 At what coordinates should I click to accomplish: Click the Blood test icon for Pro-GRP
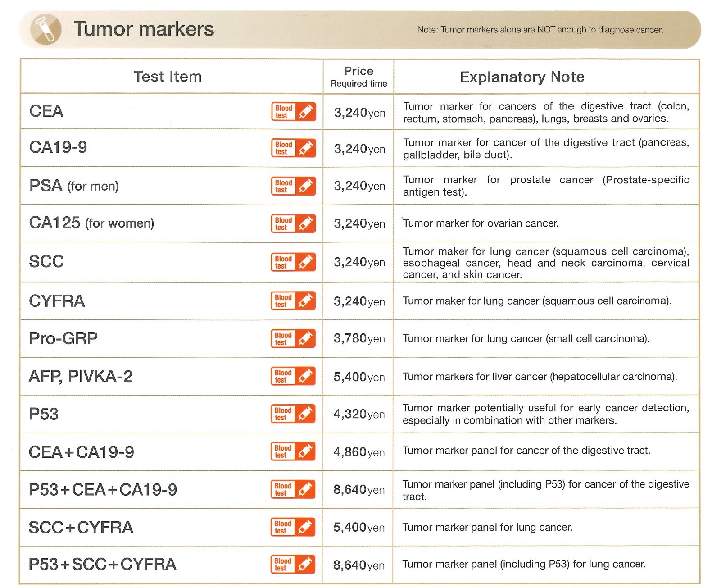coord(293,339)
